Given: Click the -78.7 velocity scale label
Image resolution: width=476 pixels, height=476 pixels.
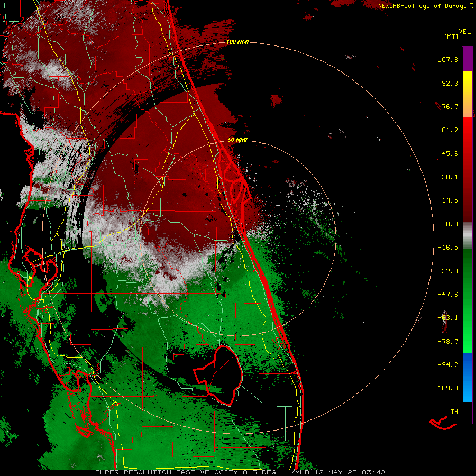Looking at the screenshot, I should pos(448,342).
